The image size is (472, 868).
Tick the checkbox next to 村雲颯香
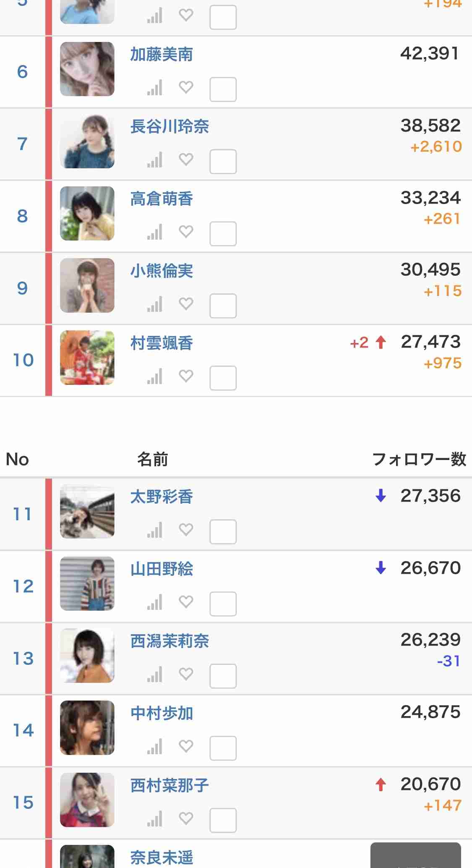pos(223,378)
